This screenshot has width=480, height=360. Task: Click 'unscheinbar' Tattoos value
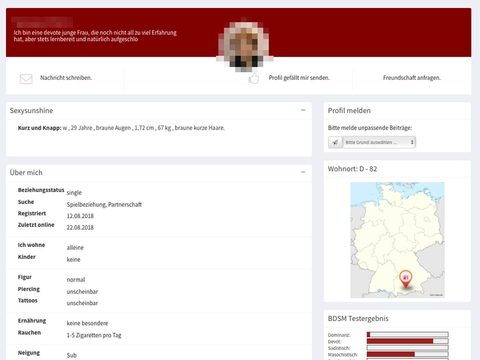coord(82,303)
